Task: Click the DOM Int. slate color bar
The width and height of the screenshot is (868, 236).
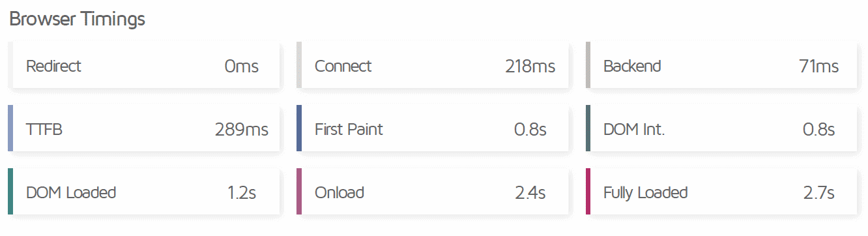Action: (x=588, y=128)
